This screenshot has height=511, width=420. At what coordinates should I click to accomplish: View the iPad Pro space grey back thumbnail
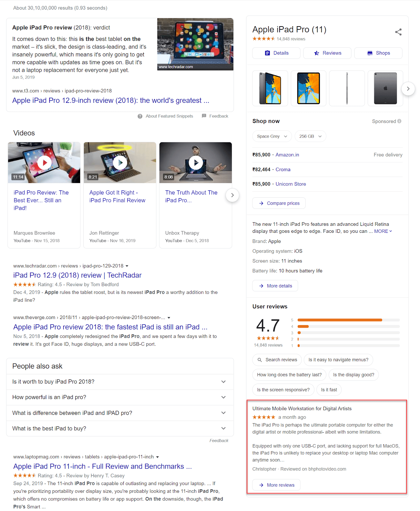point(385,88)
